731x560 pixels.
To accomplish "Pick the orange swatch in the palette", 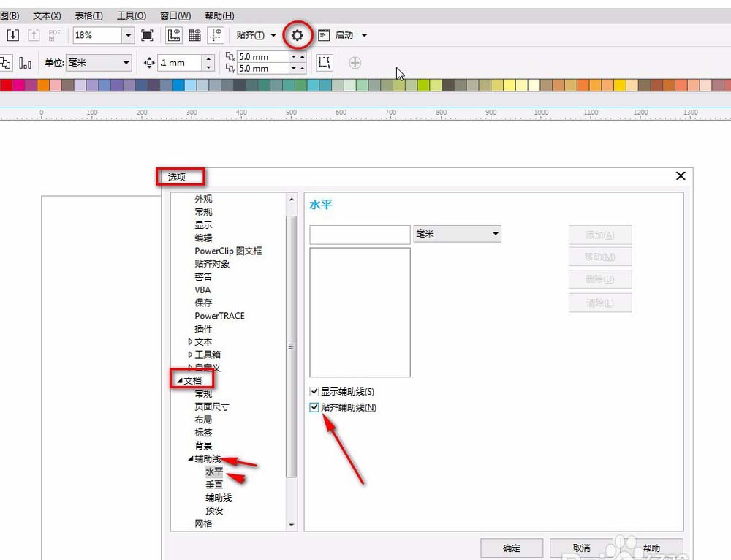I will 43,85.
